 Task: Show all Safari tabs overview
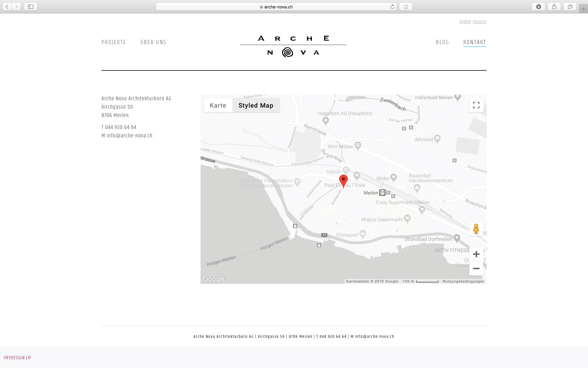570,7
